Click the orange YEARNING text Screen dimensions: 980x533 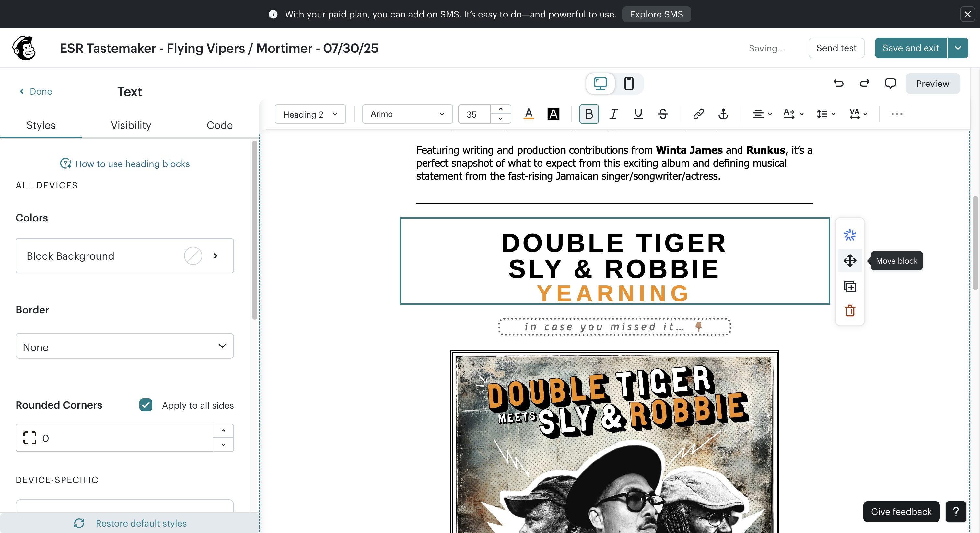click(613, 293)
